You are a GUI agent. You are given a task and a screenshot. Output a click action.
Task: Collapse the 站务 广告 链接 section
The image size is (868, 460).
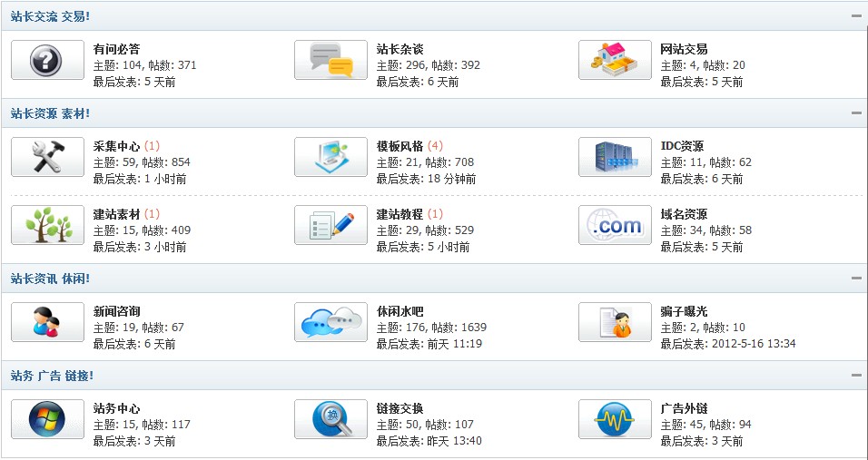point(855,376)
